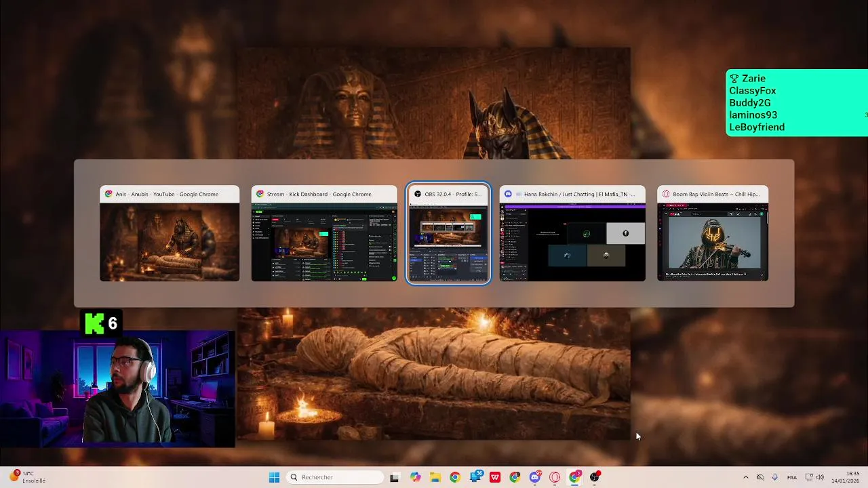Open the taskbar app with the 36 badge
The height and width of the screenshot is (488, 868).
475,477
